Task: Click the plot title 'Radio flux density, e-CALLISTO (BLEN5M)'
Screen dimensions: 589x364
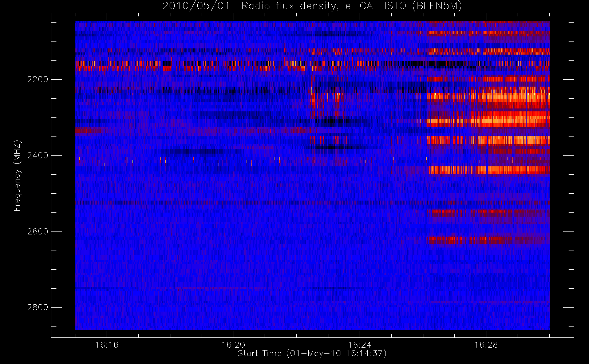Action: [351, 6]
